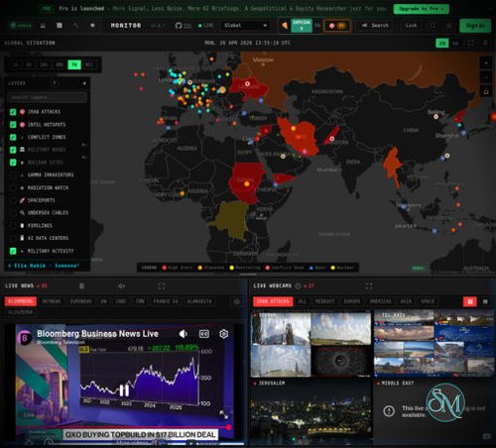Open the orange-bordered alerts counter badge

click(337, 26)
